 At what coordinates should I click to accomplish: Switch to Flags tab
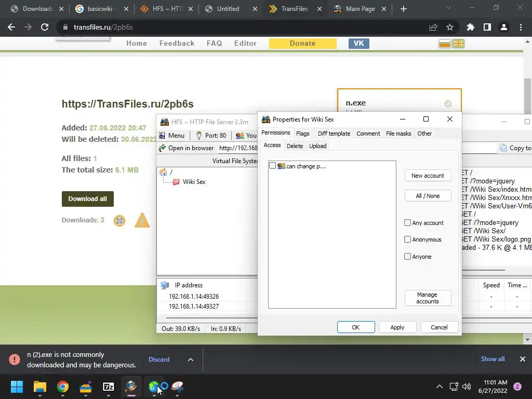point(303,134)
